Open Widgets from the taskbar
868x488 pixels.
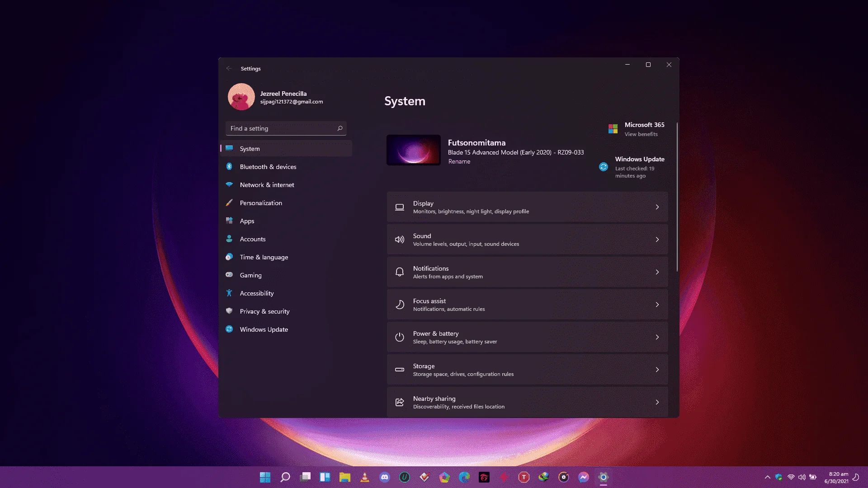[325, 477]
